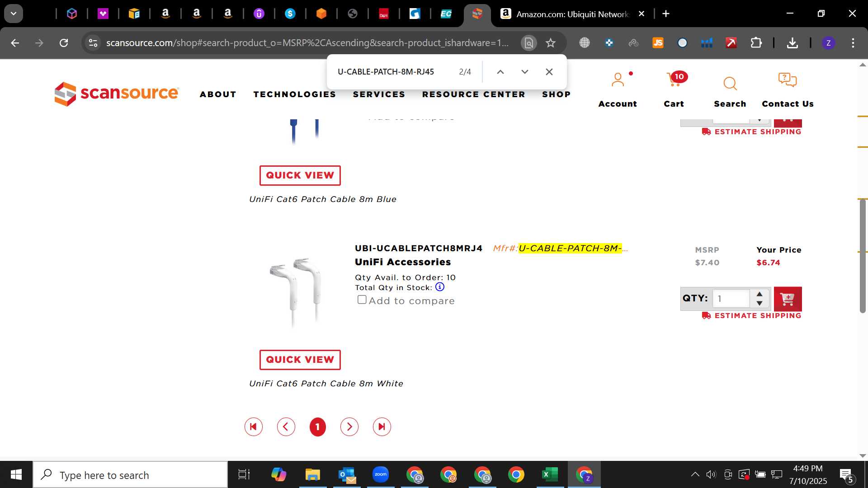Show Total Qty in Stock info icon
Screen dimensions: 868x488
439,287
